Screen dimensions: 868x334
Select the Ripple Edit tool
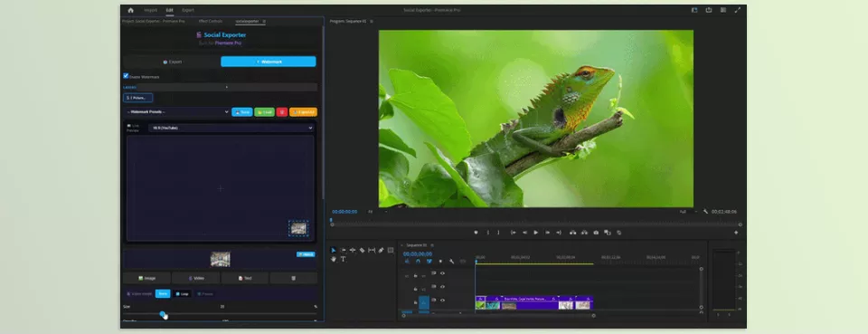(353, 251)
